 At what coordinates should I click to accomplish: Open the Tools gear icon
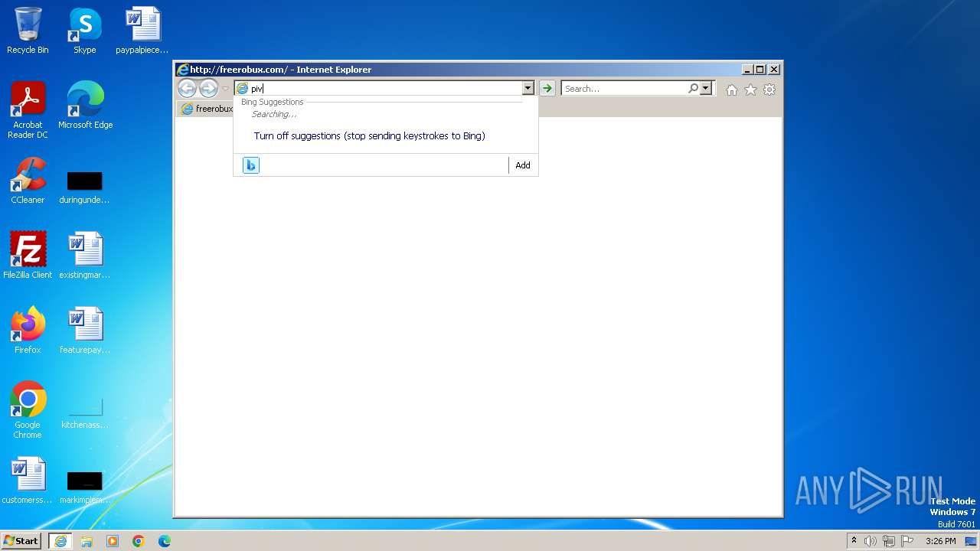point(769,90)
